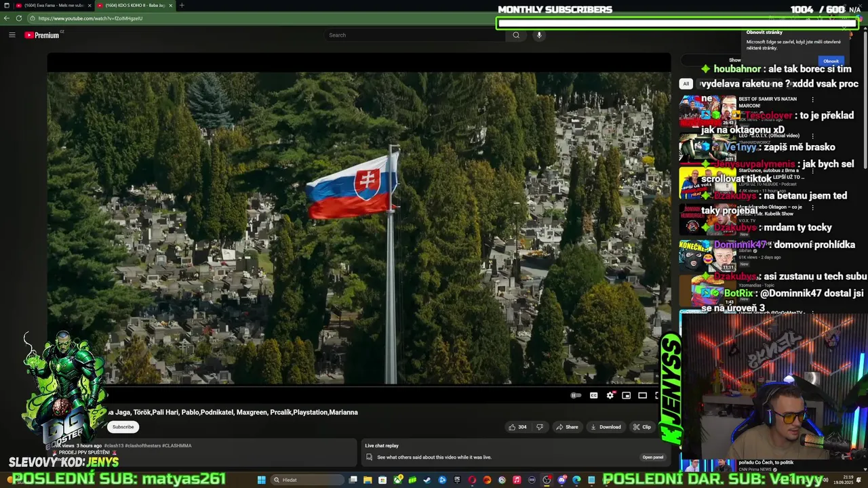Viewport: 868px width, 488px height.
Task: Open the live chat replay panel
Action: 652,457
